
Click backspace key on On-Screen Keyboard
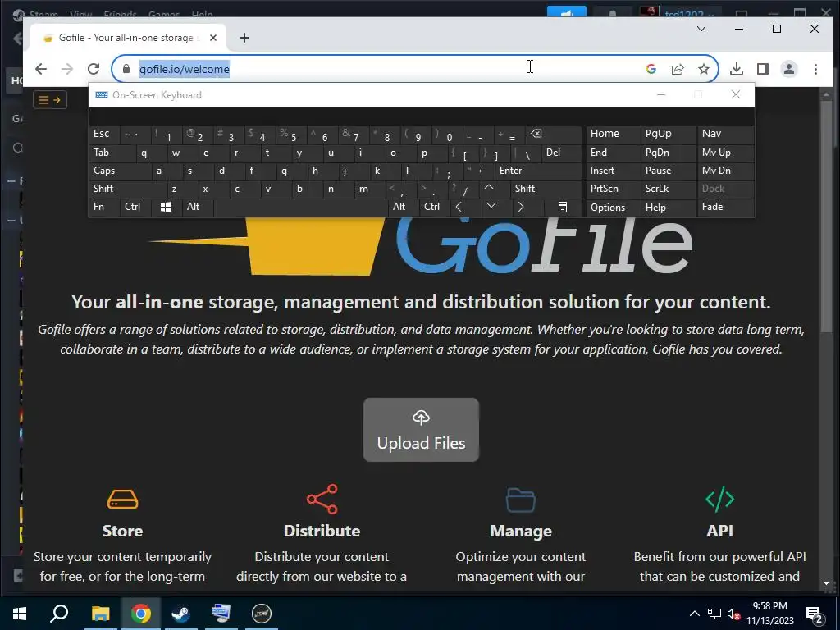tap(554, 134)
